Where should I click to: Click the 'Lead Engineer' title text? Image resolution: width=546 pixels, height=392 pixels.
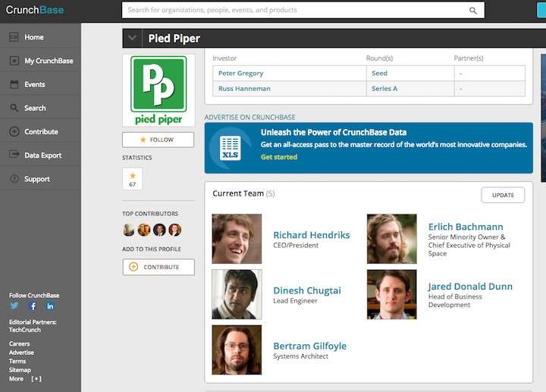click(x=295, y=300)
